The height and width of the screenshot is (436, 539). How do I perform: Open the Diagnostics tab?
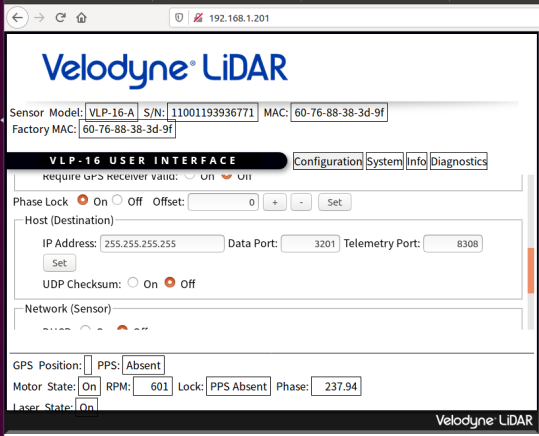click(459, 161)
